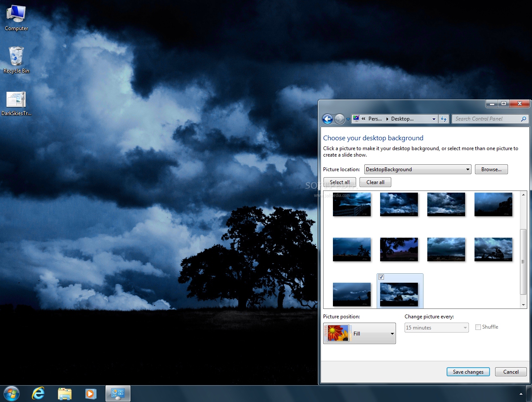Go back in Control Panel window
This screenshot has height=402, width=532.
coord(328,119)
